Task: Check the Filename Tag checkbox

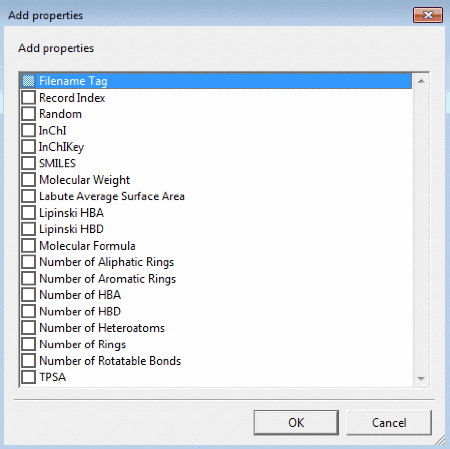Action: [x=28, y=81]
